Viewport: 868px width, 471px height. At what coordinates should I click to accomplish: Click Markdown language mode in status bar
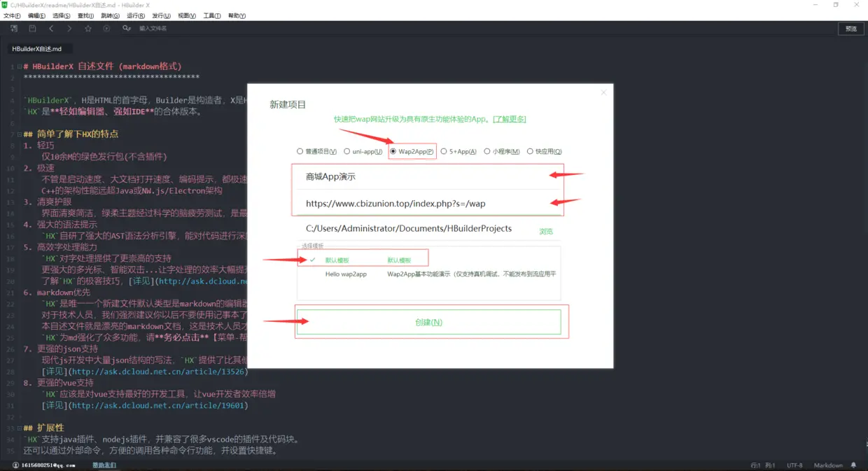828,465
